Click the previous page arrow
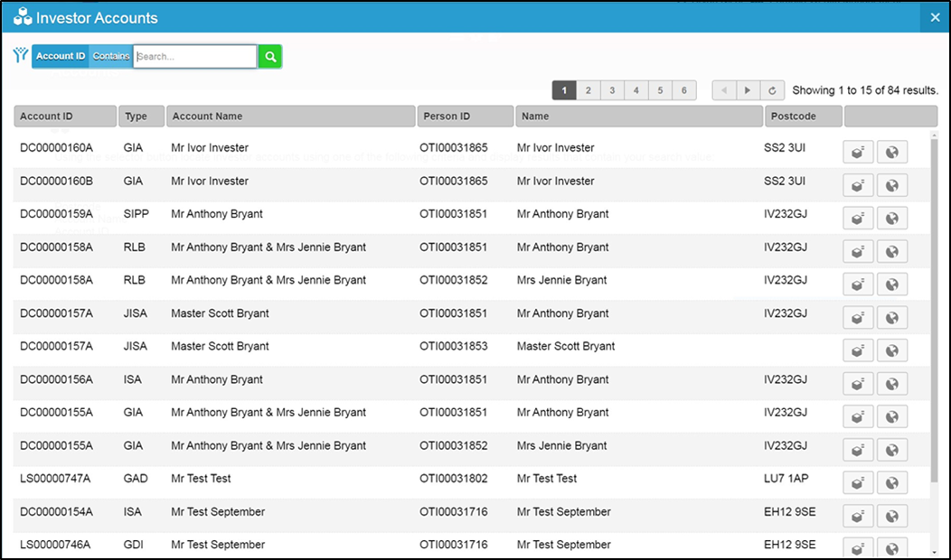This screenshot has height=560, width=951. click(x=723, y=90)
